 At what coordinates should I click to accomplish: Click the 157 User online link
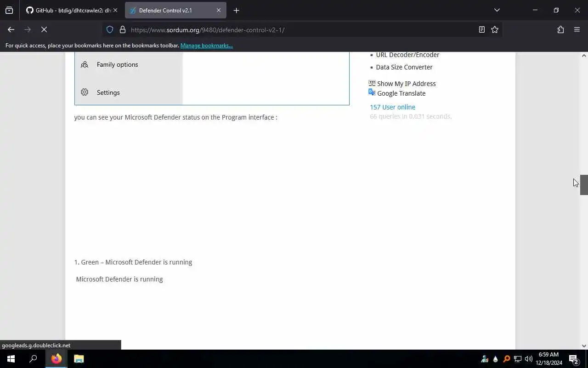(x=392, y=107)
